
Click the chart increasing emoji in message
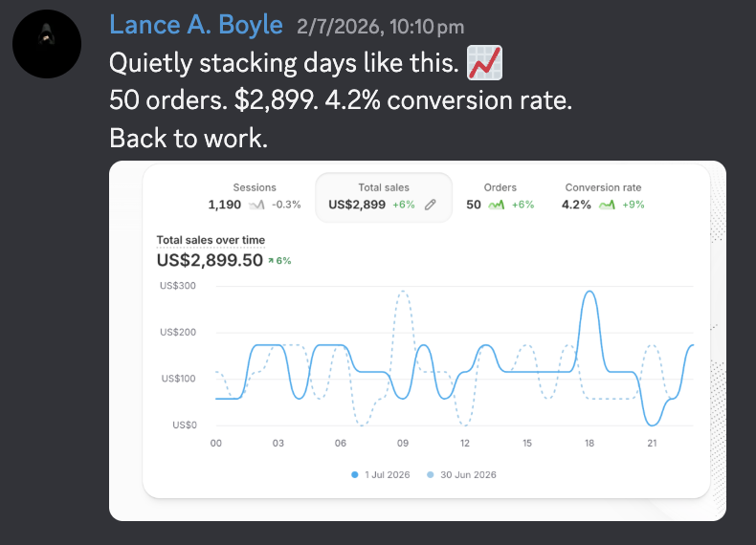484,63
